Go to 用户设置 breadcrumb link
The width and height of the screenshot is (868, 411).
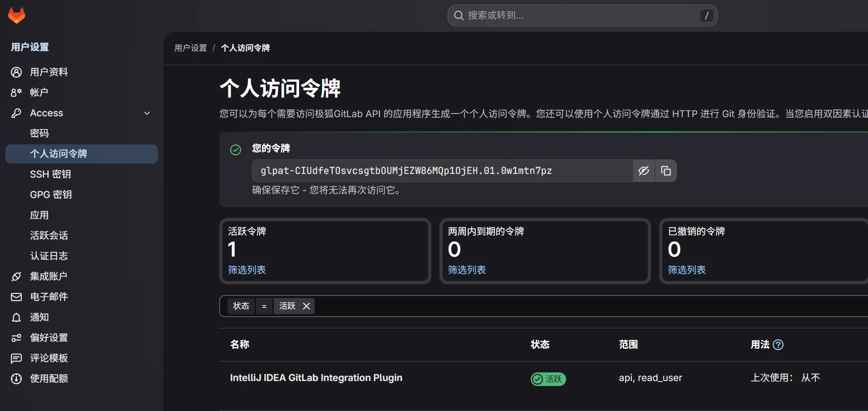coord(191,48)
